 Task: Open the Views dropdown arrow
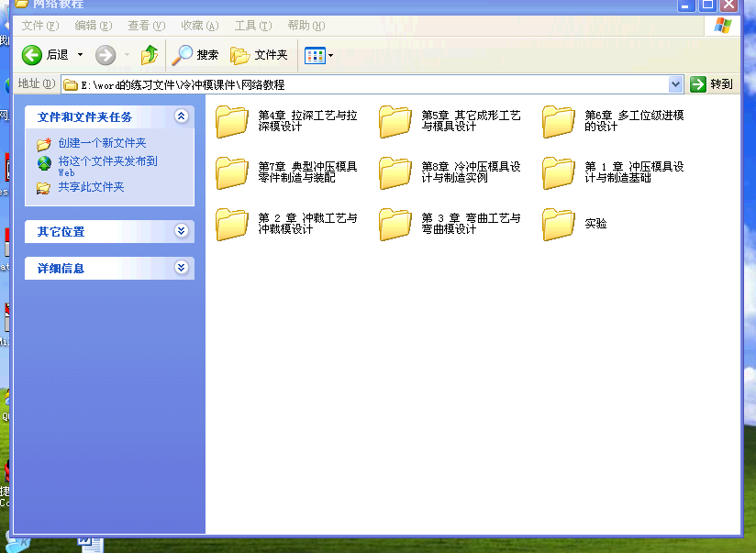click(330, 55)
